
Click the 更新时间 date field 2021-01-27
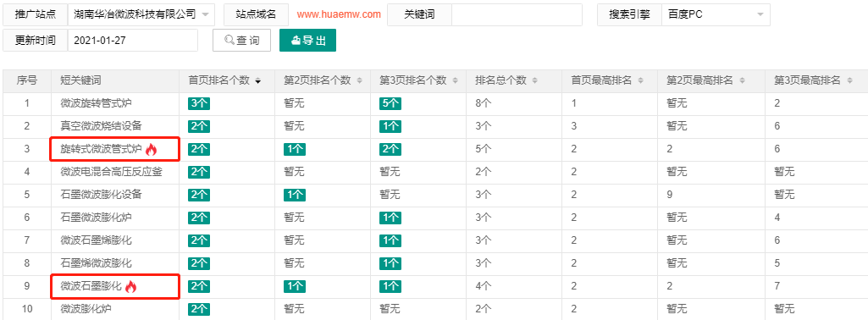pos(132,41)
